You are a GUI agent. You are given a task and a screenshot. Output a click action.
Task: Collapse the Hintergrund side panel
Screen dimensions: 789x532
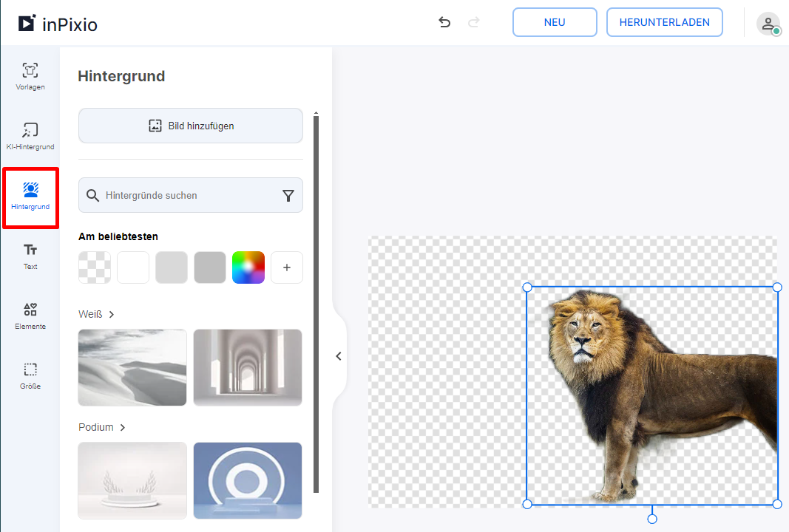click(339, 356)
